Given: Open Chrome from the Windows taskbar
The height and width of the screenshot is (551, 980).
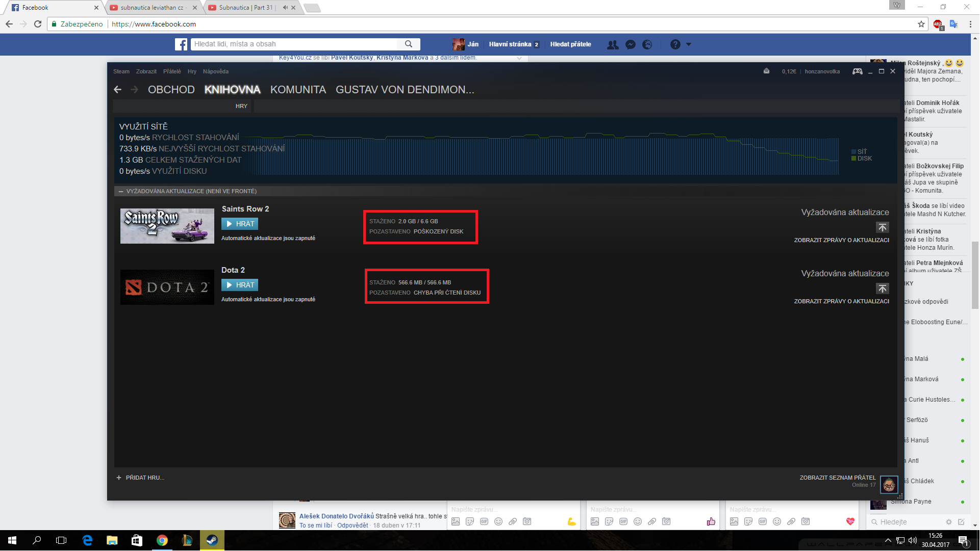Looking at the screenshot, I should [162, 540].
